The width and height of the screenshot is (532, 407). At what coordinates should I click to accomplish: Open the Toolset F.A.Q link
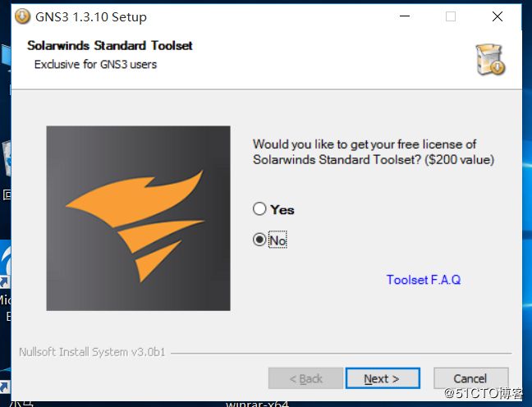[424, 280]
